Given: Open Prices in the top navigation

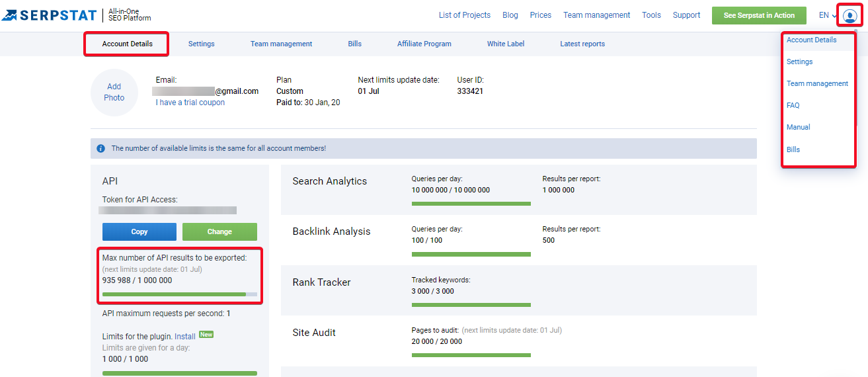Looking at the screenshot, I should click(541, 15).
